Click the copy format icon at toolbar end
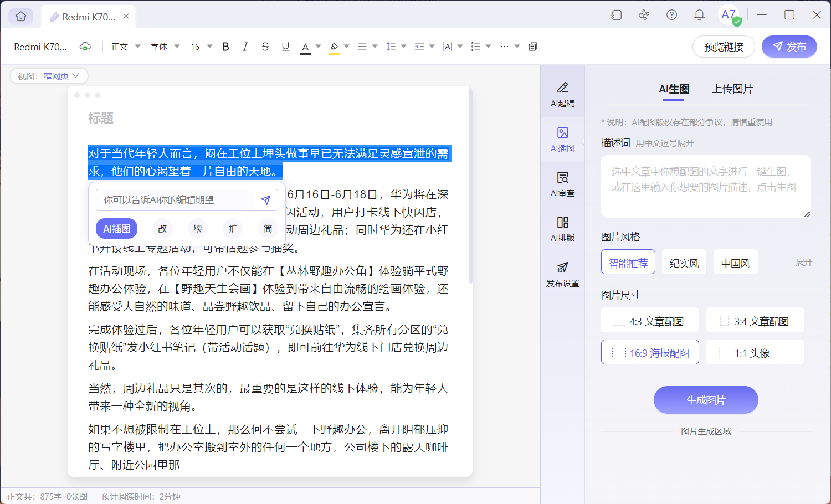831x504 pixels. (x=532, y=47)
